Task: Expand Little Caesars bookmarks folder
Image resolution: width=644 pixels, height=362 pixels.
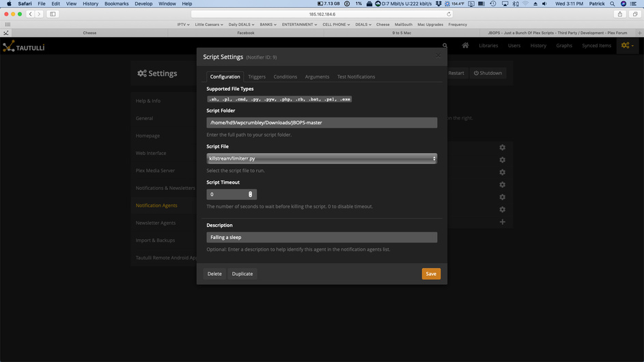Action: (209, 25)
